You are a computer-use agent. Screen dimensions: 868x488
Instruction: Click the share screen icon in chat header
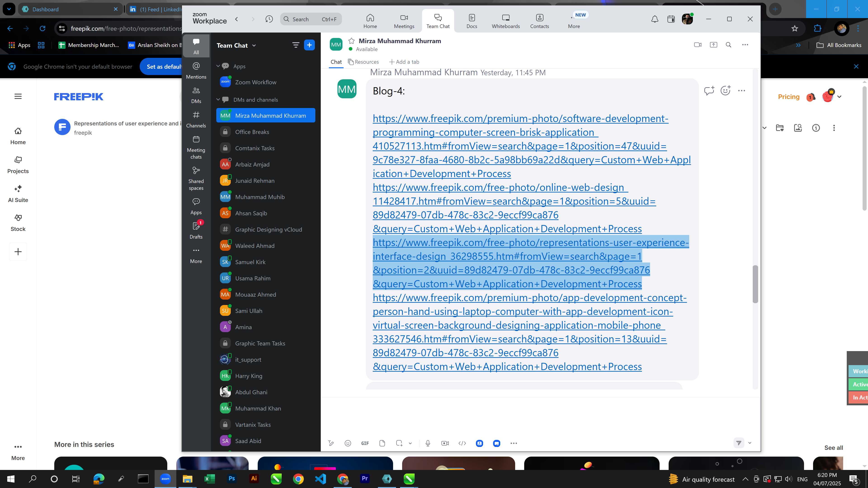[x=713, y=45]
